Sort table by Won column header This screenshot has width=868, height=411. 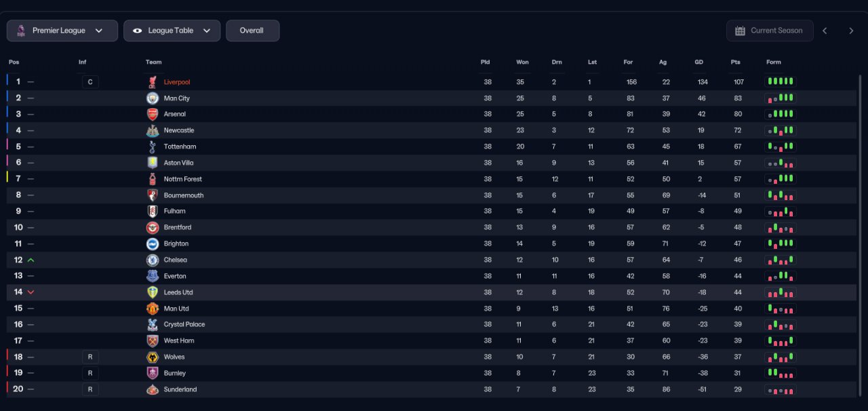coord(522,62)
